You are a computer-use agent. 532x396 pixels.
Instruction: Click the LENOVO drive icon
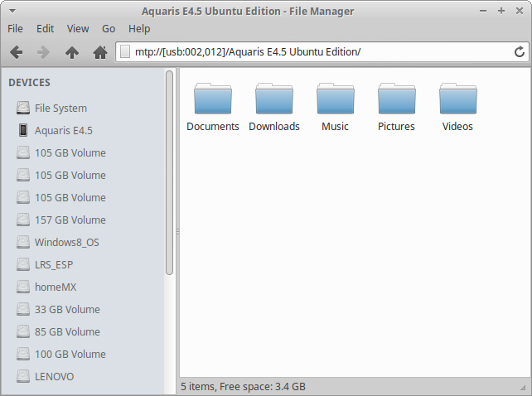[x=23, y=377]
